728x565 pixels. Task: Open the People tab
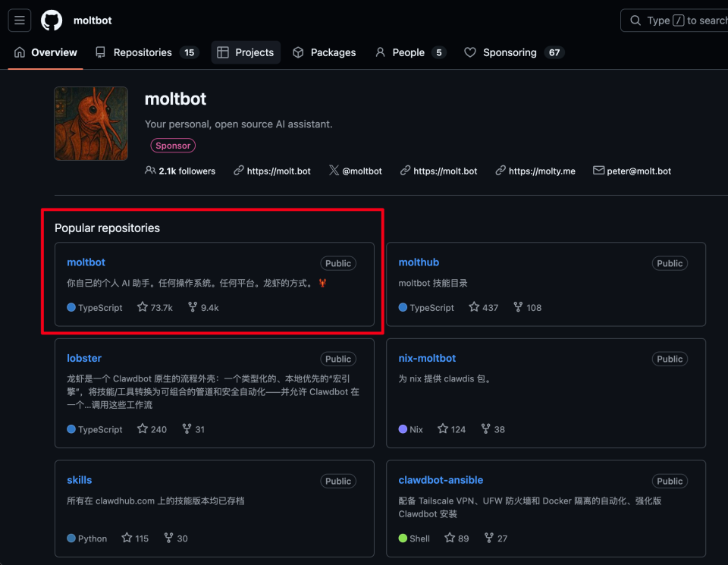coord(411,52)
